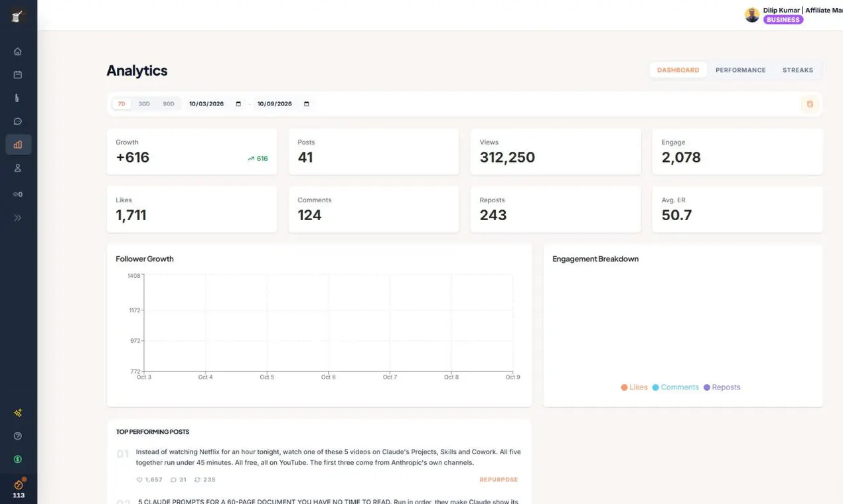Expand the sidebar with the double chevron

[x=18, y=218]
